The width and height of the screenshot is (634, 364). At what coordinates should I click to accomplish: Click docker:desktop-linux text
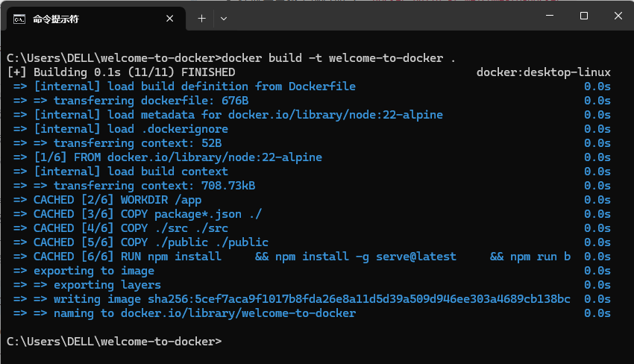pos(544,72)
